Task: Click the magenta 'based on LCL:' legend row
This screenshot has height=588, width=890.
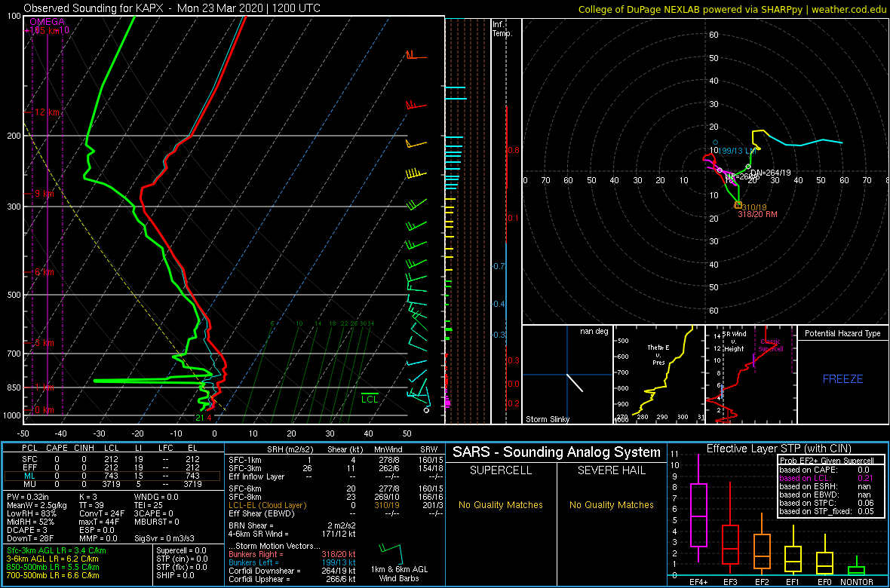Action: [x=827, y=479]
